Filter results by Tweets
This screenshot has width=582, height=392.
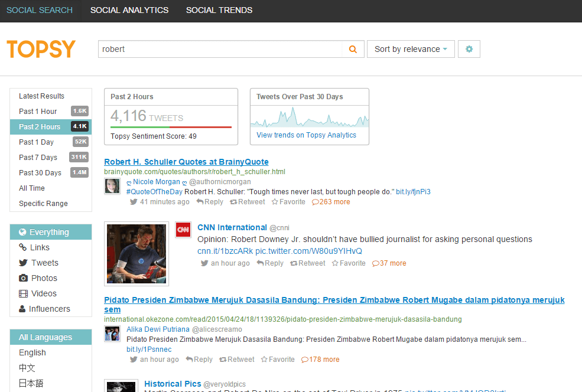pos(51,263)
